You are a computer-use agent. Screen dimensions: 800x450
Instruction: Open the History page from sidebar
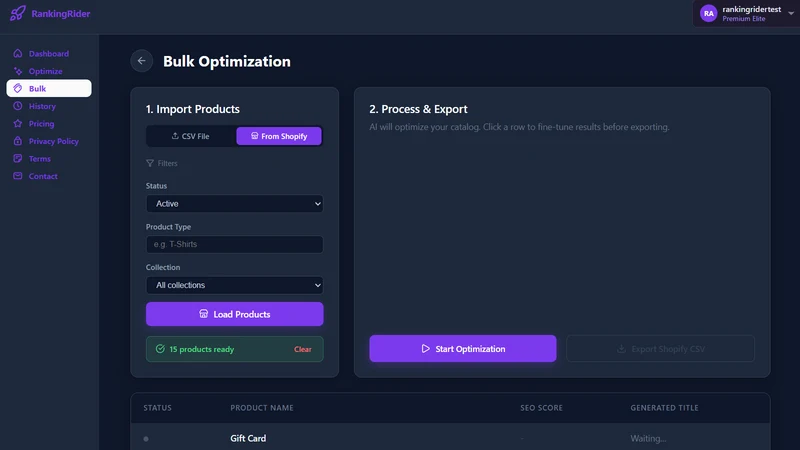[x=42, y=106]
